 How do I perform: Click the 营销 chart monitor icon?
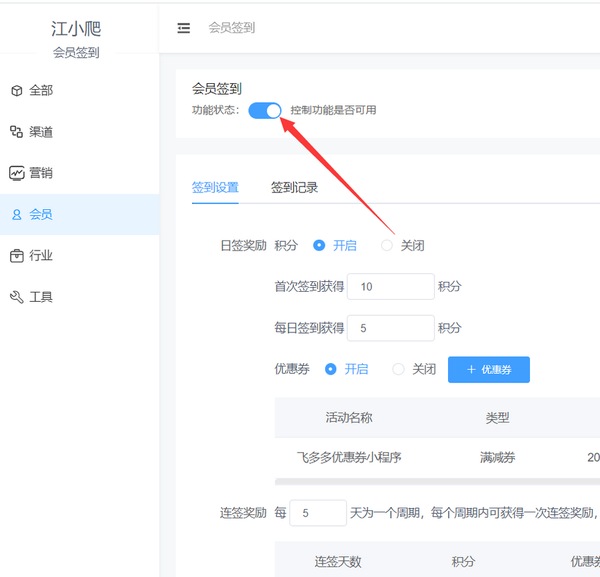coord(16,173)
